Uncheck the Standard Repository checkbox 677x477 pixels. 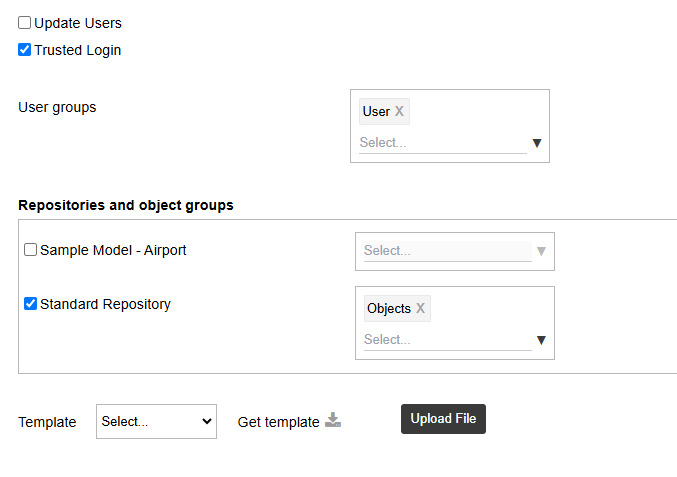pyautogui.click(x=31, y=304)
